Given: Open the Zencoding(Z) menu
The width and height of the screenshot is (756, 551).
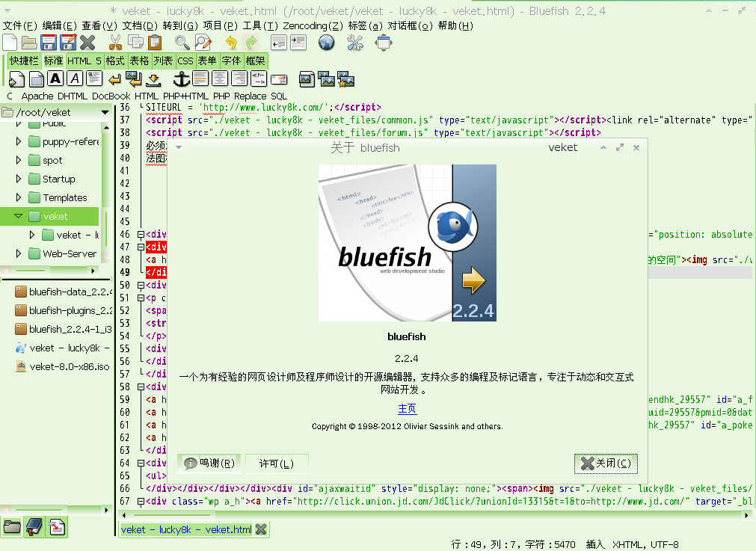Looking at the screenshot, I should point(313,25).
